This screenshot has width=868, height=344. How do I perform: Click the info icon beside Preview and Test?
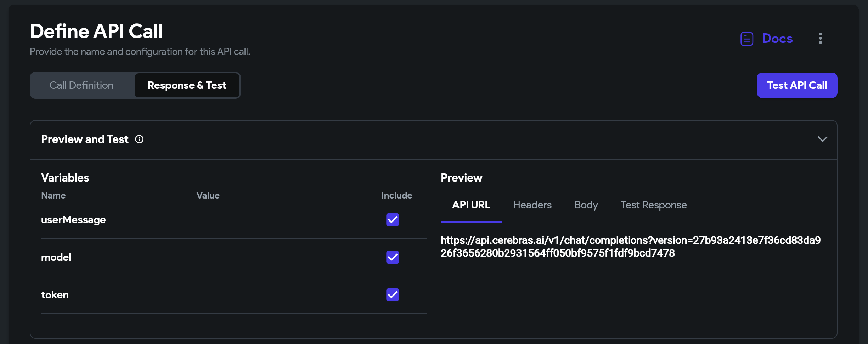(x=139, y=139)
